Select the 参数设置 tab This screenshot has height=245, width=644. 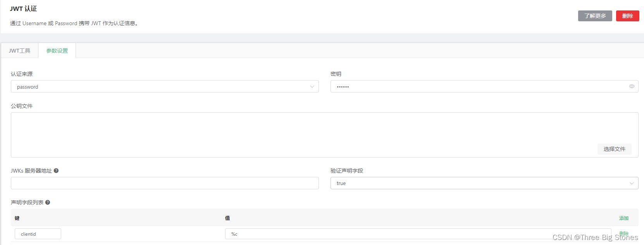[57, 51]
